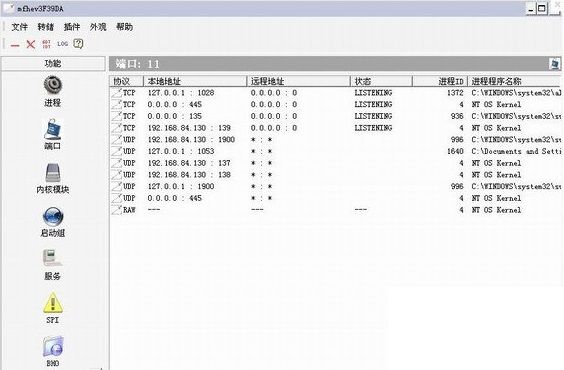This screenshot has height=370, width=564.
Task: Click LISTENING status in port 1028 row
Action: pos(373,93)
